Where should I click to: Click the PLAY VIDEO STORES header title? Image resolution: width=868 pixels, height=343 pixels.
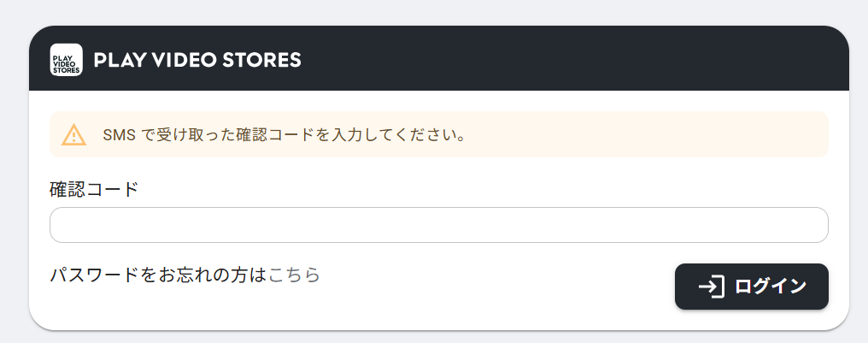[x=197, y=60]
